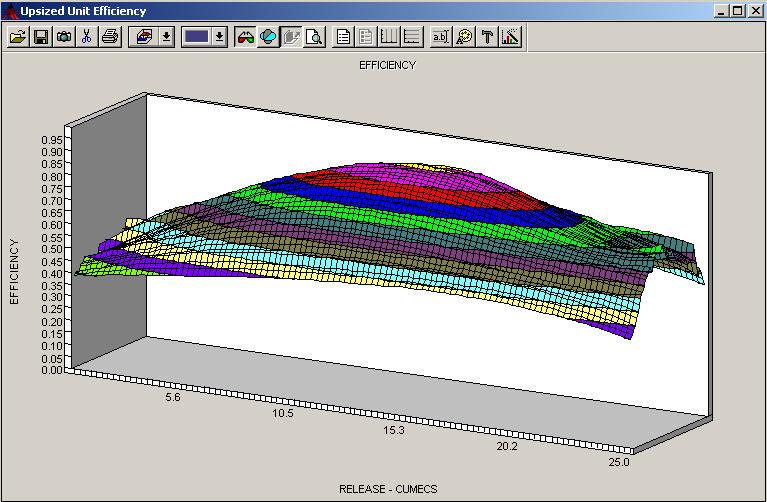Click the series legend icon

click(x=366, y=37)
